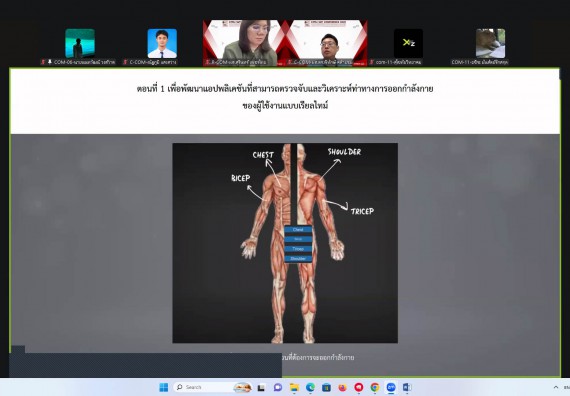
Task: Switch to the Zoom app on the taskbar
Action: pyautogui.click(x=391, y=387)
